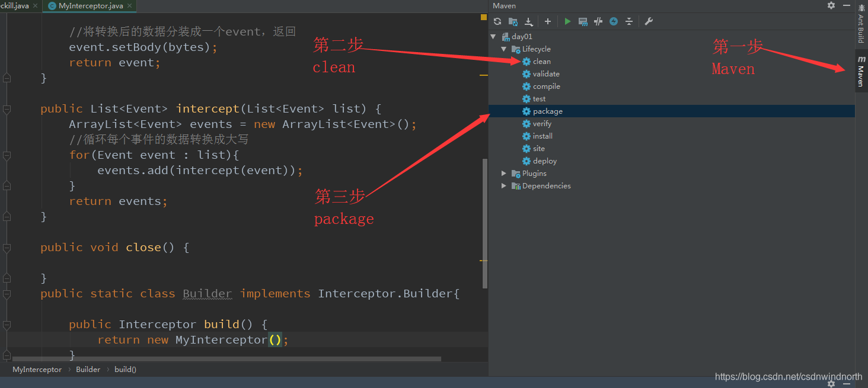Click the yellow inspection status indicator
This screenshot has height=388, width=868.
click(484, 17)
